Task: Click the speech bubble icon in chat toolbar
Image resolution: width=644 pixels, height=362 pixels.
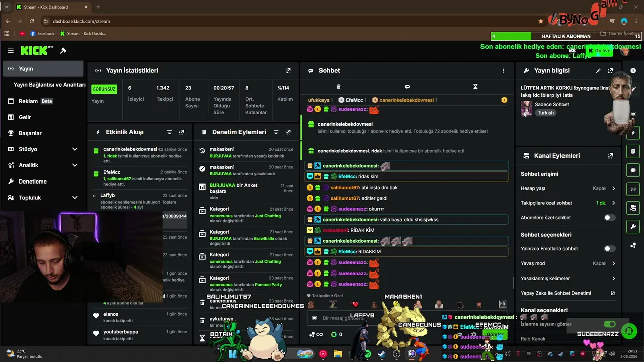Action: tap(407, 87)
